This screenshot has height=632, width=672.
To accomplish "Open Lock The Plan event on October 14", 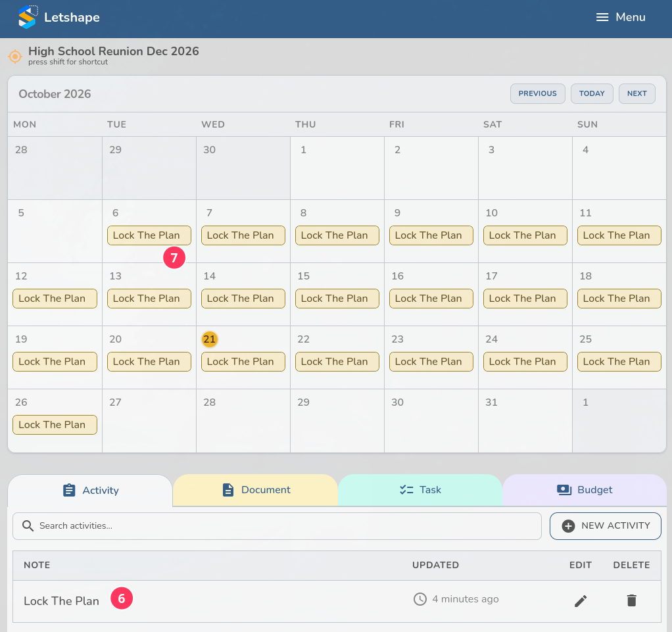I will click(243, 299).
